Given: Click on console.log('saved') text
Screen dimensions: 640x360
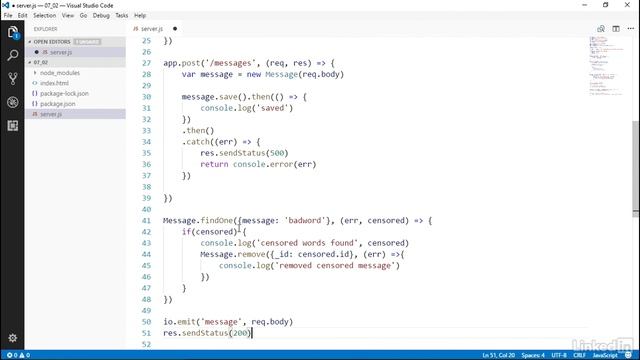Looking at the screenshot, I should tap(247, 108).
